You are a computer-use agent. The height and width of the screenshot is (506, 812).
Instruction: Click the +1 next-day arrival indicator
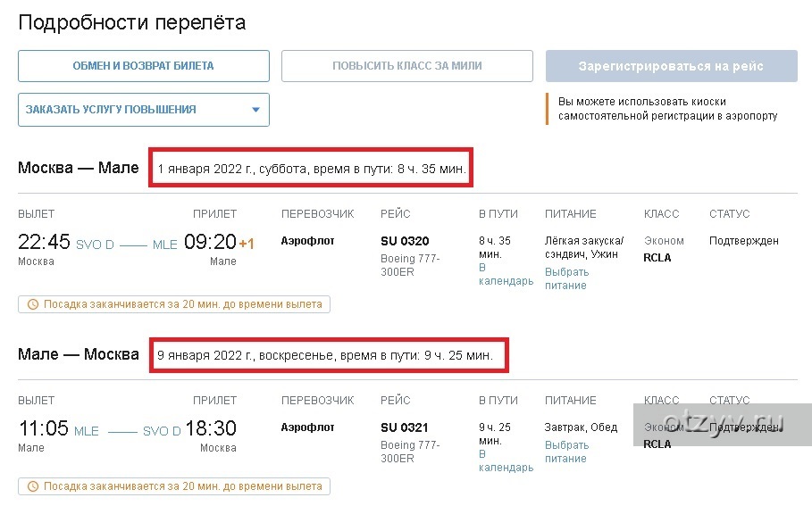[247, 245]
